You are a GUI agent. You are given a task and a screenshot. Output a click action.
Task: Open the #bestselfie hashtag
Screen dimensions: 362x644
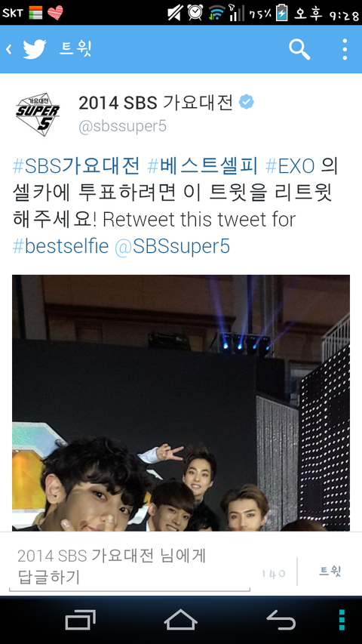[x=60, y=246]
